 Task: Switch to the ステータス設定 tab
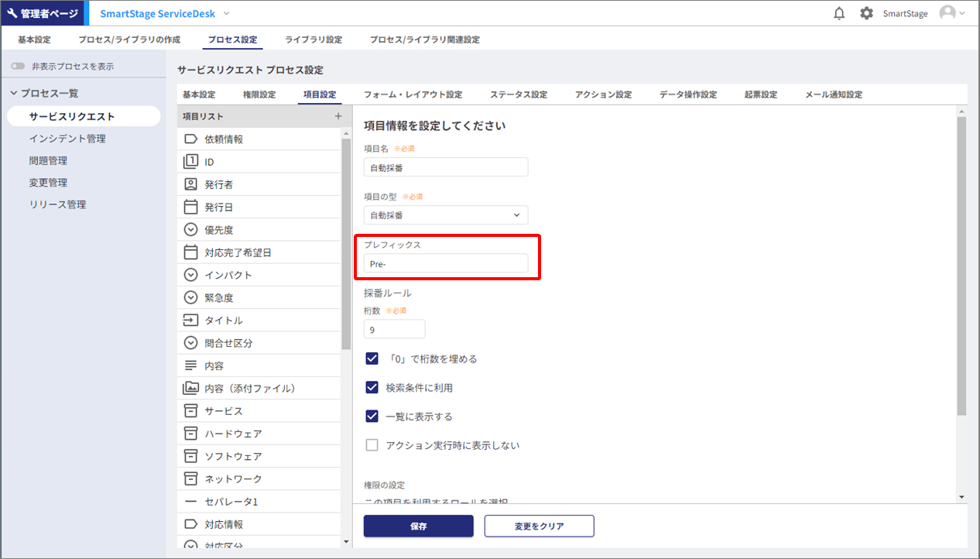(518, 94)
